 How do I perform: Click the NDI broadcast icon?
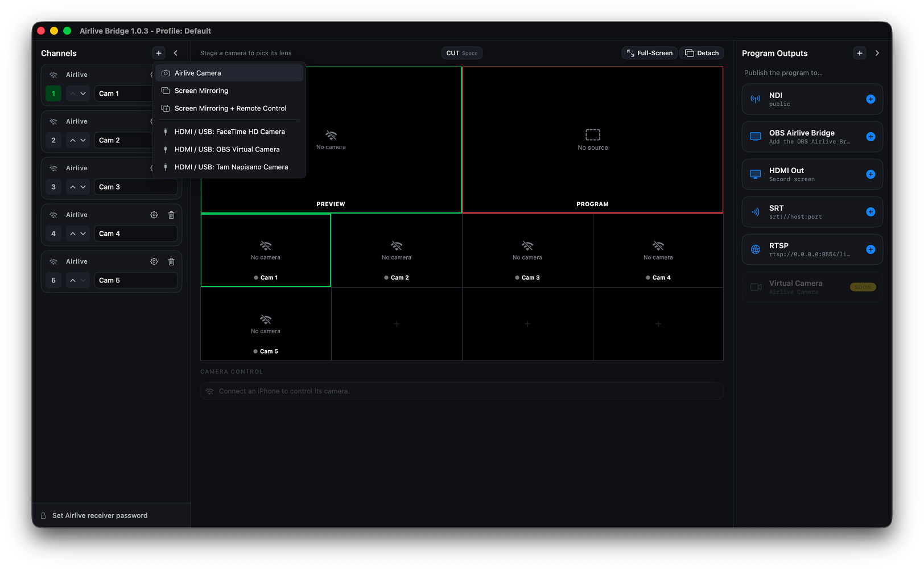[x=756, y=99]
